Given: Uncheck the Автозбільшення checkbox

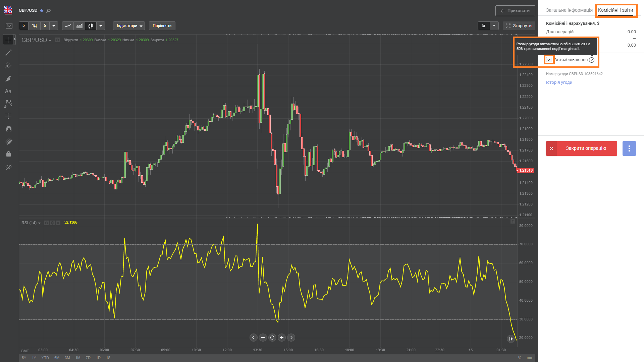Looking at the screenshot, I should (549, 60).
